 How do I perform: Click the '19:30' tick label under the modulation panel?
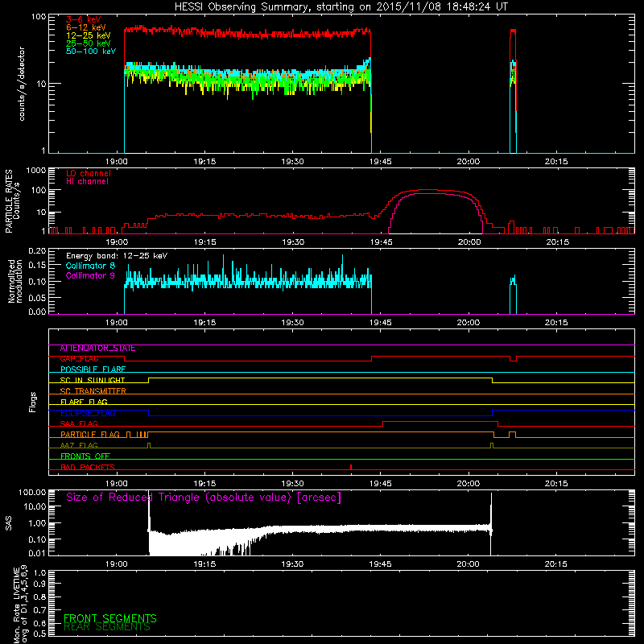tap(292, 323)
